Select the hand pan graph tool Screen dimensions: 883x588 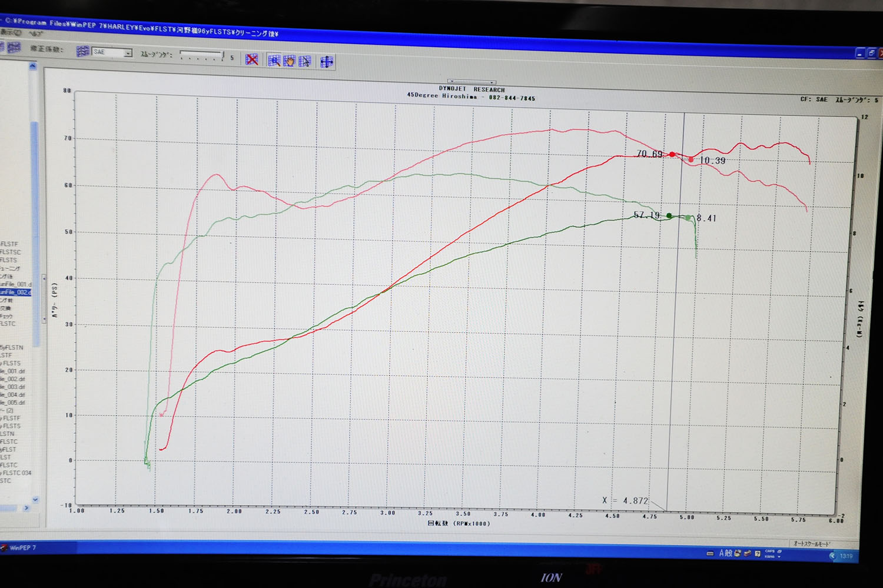289,61
